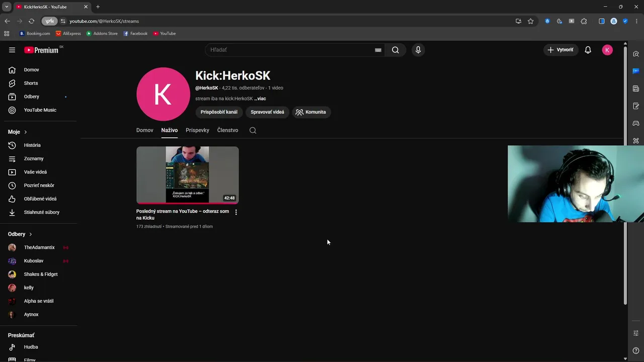Click the browser address bar URL
This screenshot has height=362, width=644.
pyautogui.click(x=104, y=21)
